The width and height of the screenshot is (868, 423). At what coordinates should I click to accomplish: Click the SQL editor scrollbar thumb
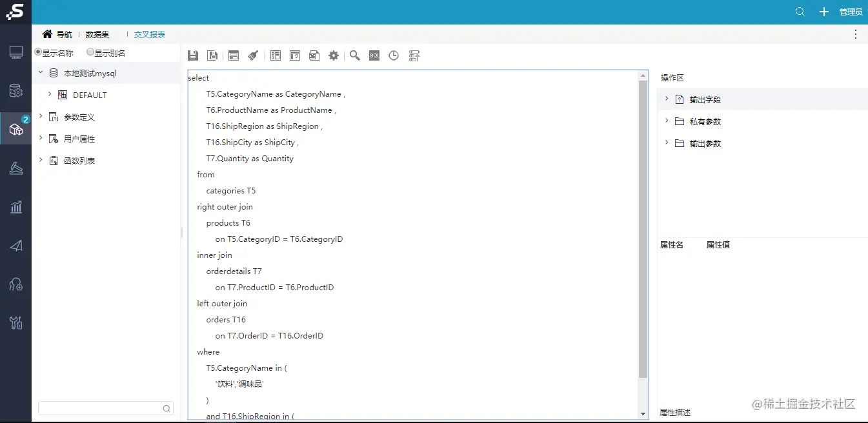[x=643, y=229]
